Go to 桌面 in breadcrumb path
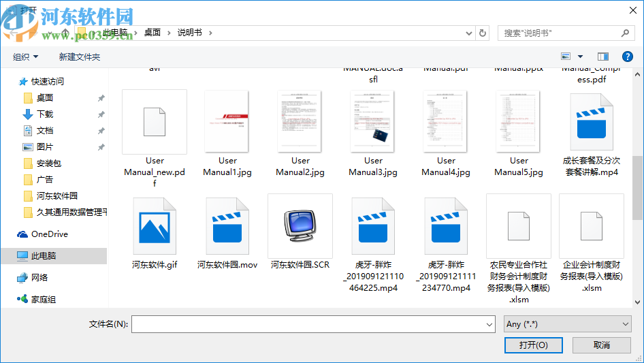Screen dimensions: 644x363 point(152,33)
